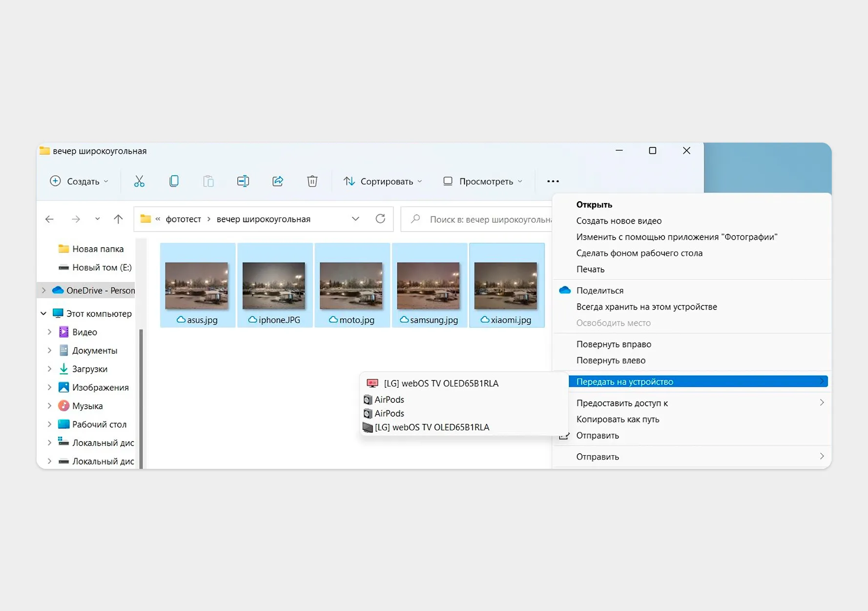
Task: Collapse the Этот компьютер tree node
Action: pyautogui.click(x=43, y=314)
